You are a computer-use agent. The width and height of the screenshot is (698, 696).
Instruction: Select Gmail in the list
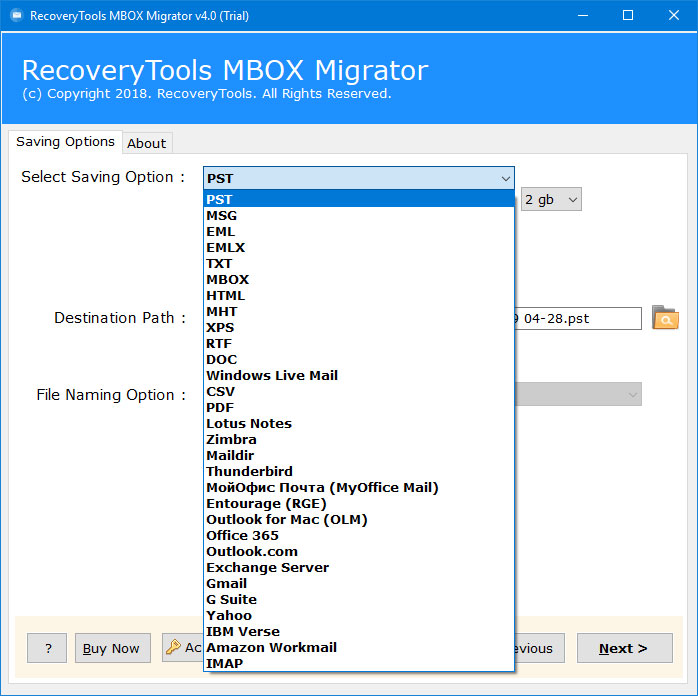coord(359,584)
